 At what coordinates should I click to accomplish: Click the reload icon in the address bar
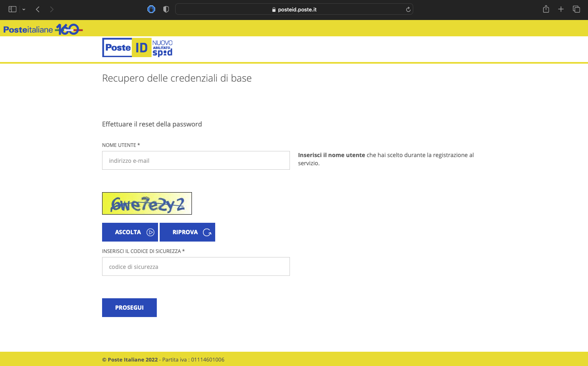(x=408, y=9)
